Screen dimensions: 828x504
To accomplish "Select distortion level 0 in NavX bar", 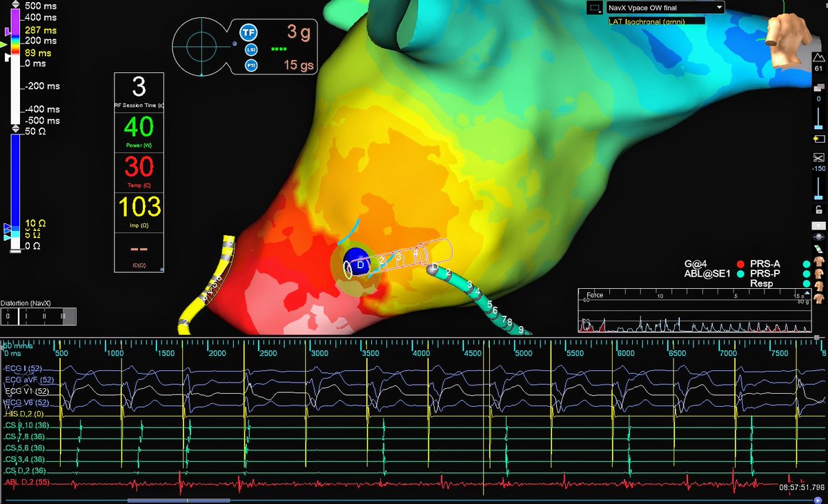I will coord(6,316).
